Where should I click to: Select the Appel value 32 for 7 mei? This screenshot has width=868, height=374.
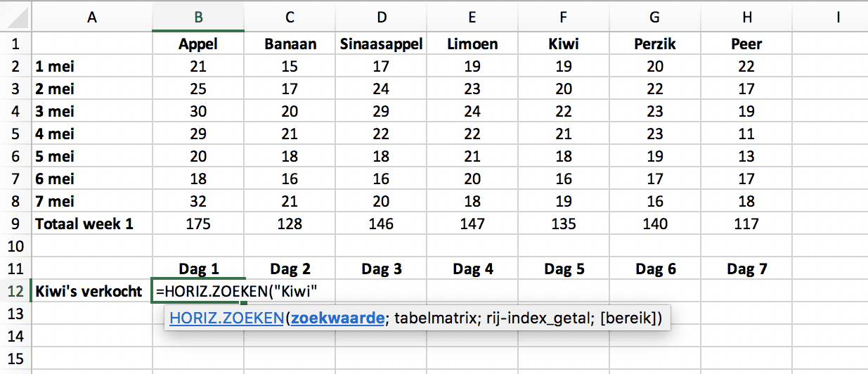[x=198, y=201]
